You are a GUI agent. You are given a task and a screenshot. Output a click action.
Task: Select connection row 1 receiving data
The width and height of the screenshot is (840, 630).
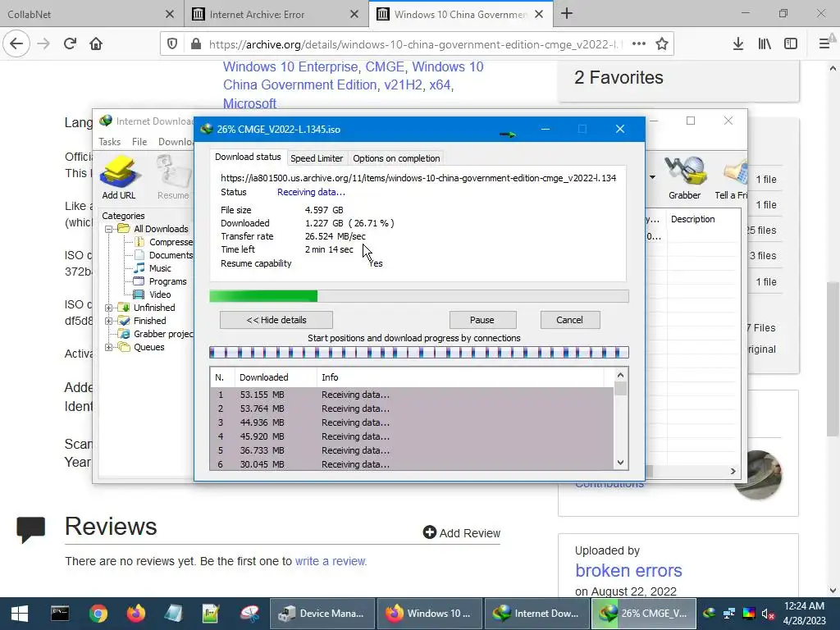[x=412, y=395]
